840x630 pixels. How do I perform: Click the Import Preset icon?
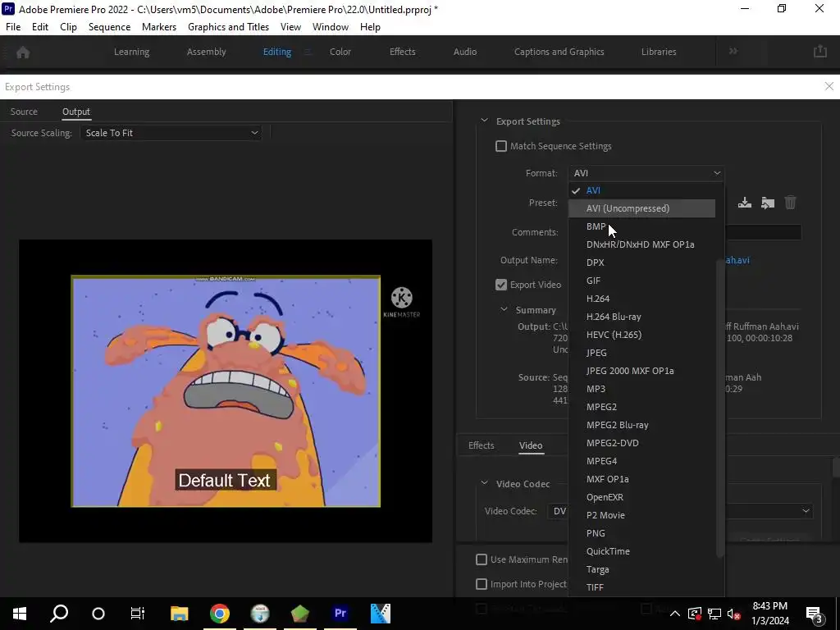[768, 203]
